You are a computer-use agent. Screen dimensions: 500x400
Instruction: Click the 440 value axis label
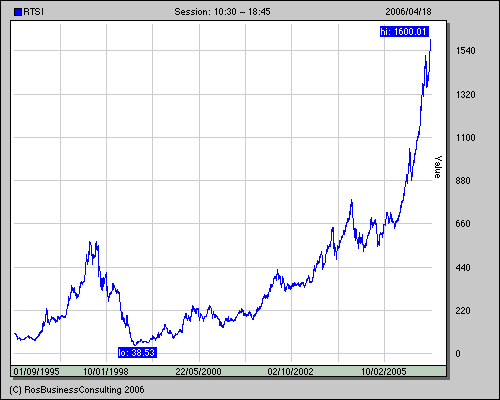(463, 268)
